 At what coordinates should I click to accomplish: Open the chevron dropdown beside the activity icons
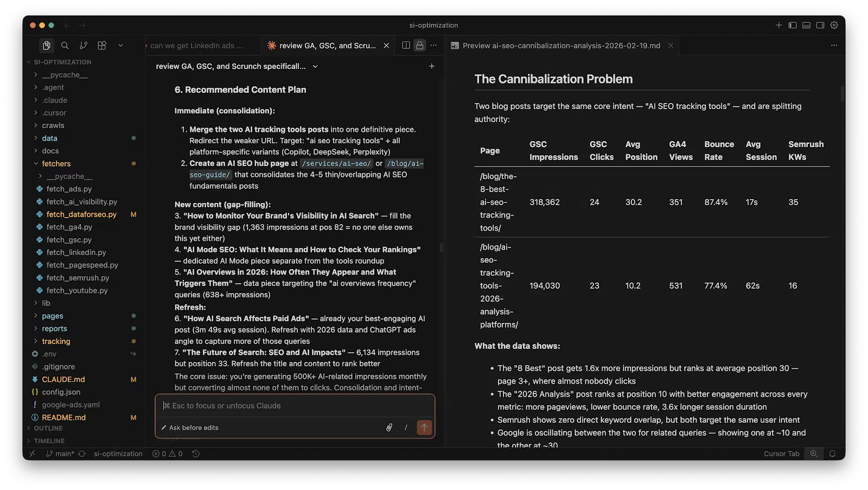click(120, 46)
